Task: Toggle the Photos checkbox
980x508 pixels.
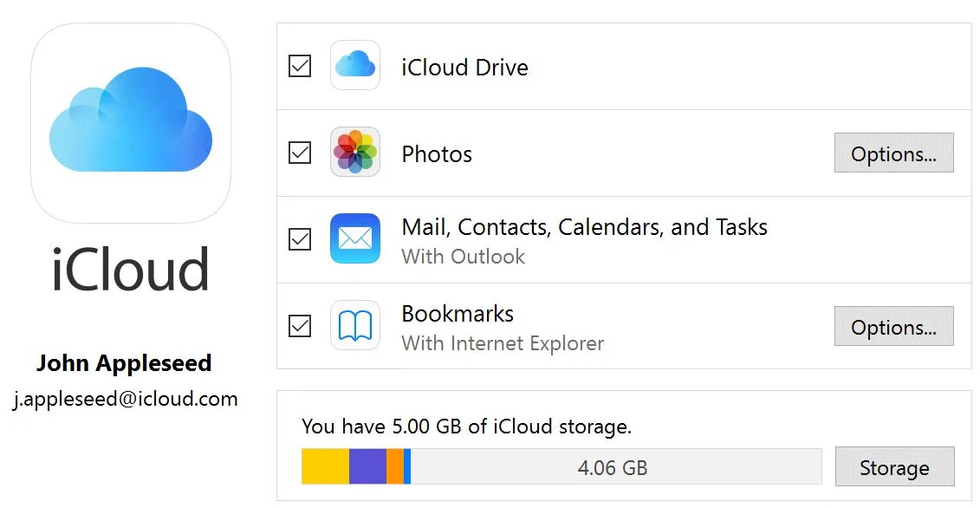Action: (300, 153)
